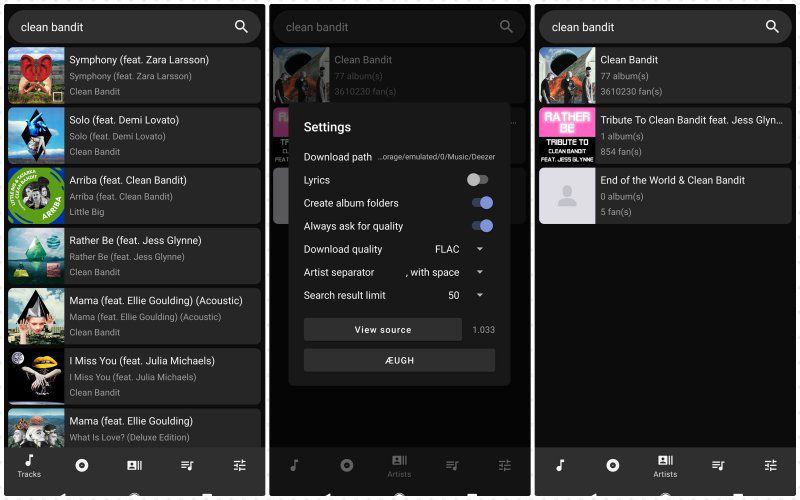Open albums disc icon in right screen
Viewport: 800px width, 500px height.
point(613,465)
